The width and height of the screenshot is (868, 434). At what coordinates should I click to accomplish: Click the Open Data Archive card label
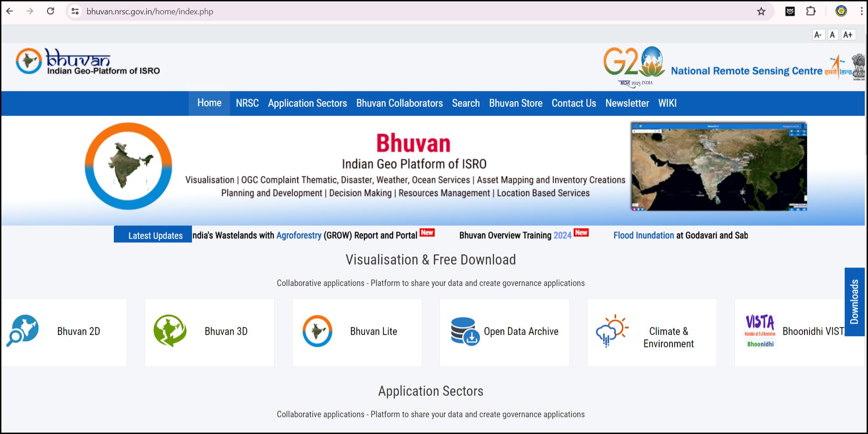click(521, 331)
